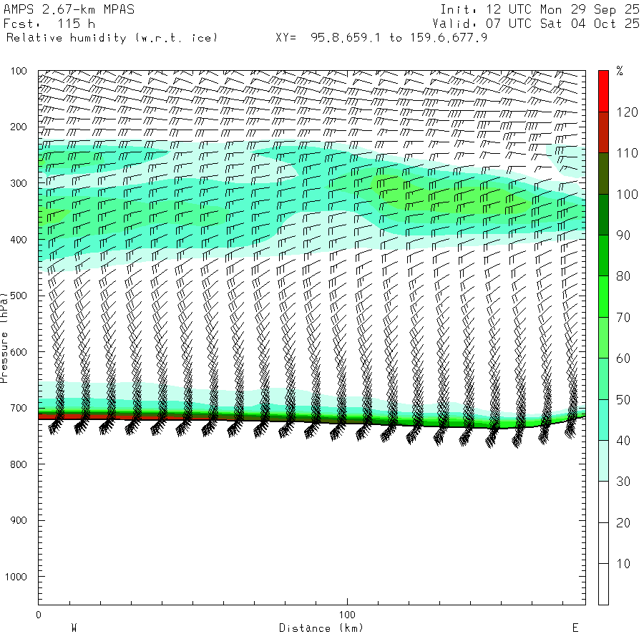
Task: Click distance axis label '100'
Action: [347, 615]
